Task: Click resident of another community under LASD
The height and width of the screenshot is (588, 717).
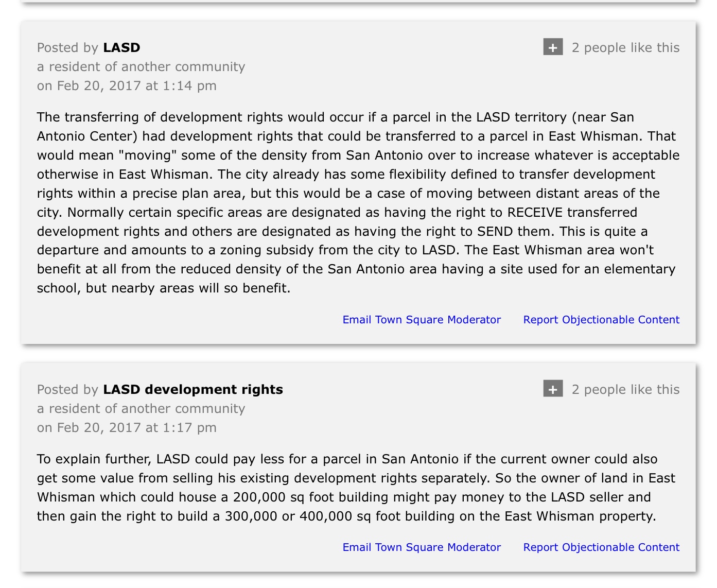Action: pyautogui.click(x=141, y=66)
